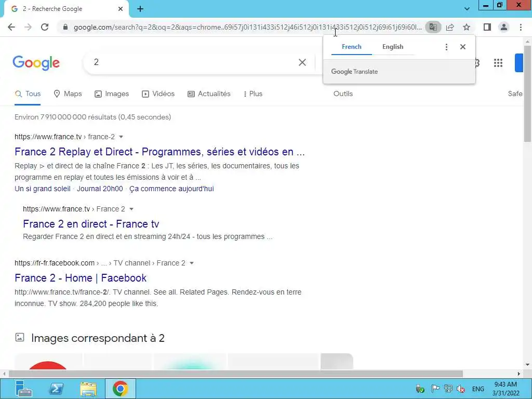This screenshot has height=399, width=532.
Task: Go back using browser back arrow
Action: coord(11,27)
